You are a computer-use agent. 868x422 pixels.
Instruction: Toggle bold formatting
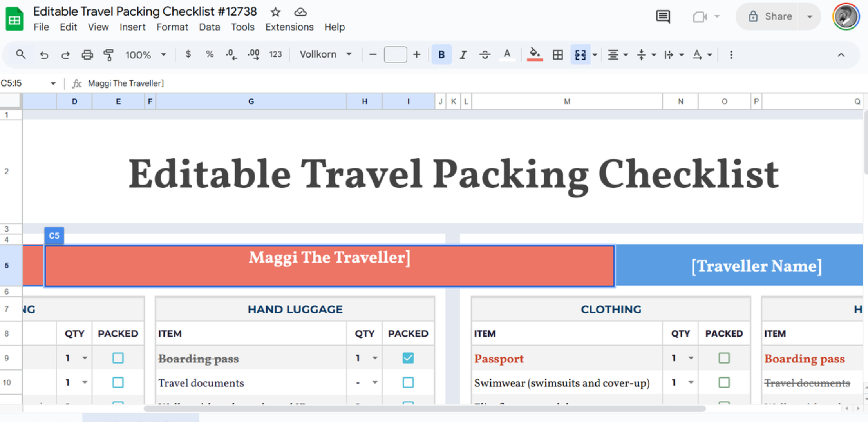coord(441,54)
